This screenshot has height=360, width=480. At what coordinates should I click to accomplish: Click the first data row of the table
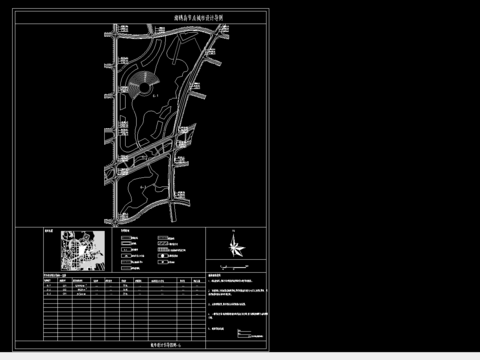pos(124,286)
